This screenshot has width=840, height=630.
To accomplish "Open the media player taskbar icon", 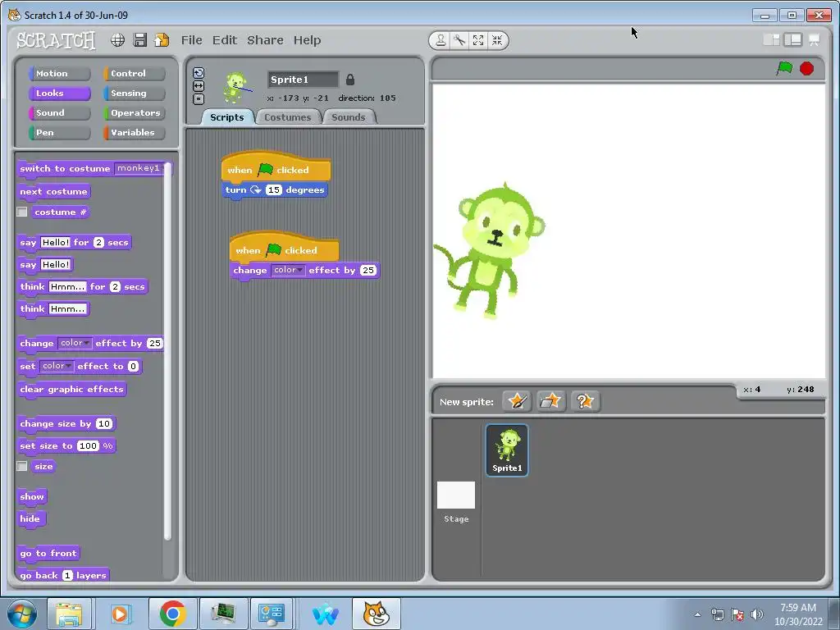I will [121, 614].
